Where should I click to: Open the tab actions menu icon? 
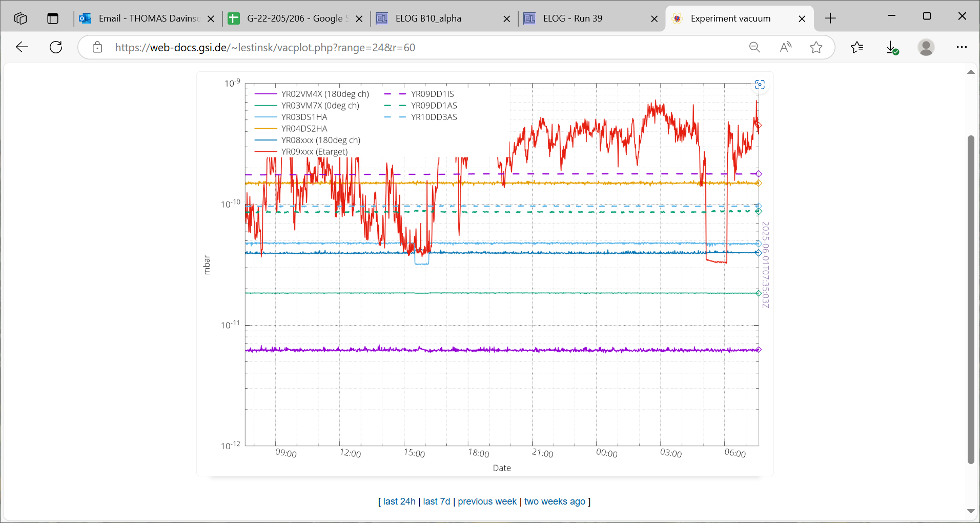click(53, 18)
